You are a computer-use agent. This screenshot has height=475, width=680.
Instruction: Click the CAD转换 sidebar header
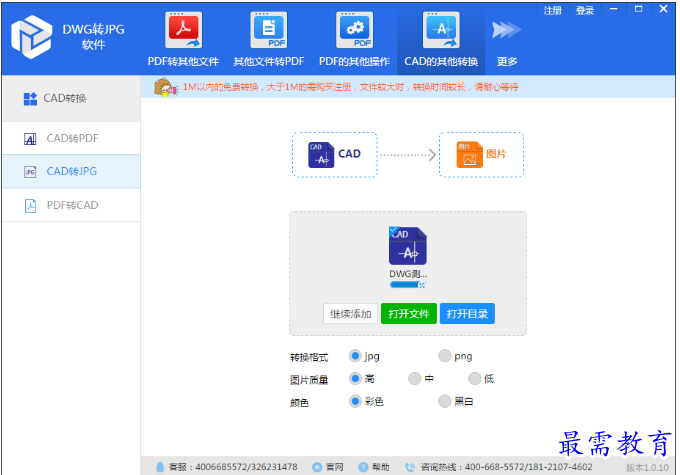(71, 98)
